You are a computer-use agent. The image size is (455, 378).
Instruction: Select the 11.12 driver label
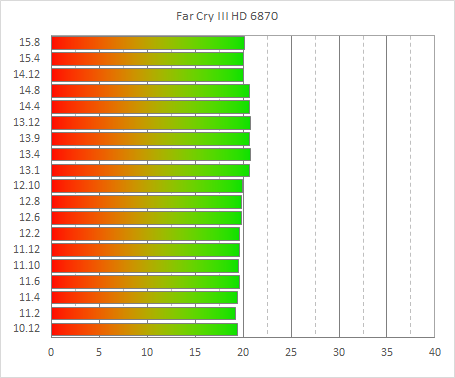(x=27, y=249)
